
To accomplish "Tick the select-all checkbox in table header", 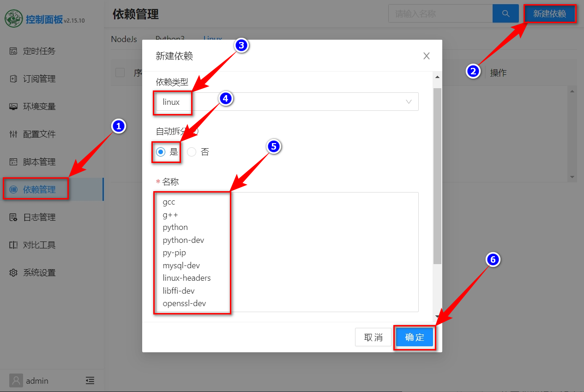I will tap(120, 72).
